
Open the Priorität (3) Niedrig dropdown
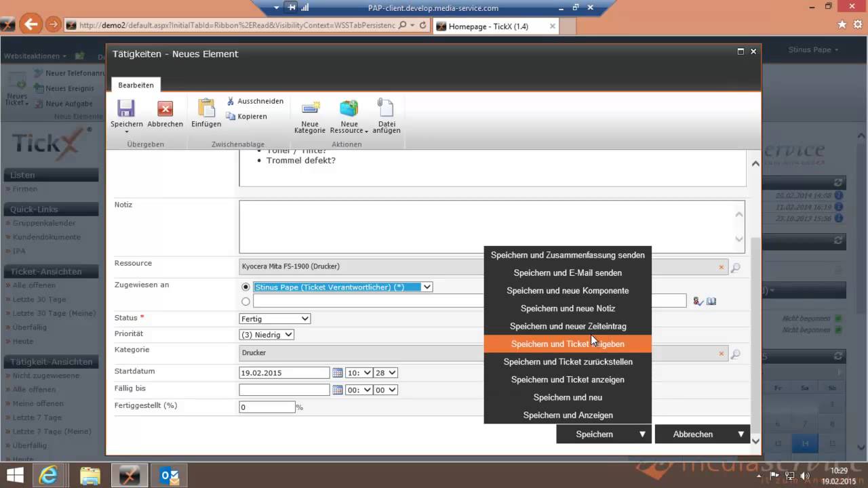(267, 335)
